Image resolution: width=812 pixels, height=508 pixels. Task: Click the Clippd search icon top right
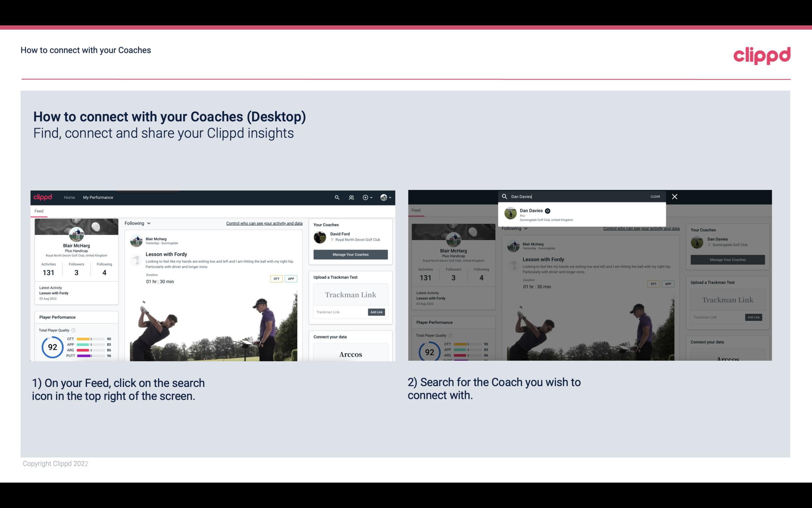tap(336, 197)
